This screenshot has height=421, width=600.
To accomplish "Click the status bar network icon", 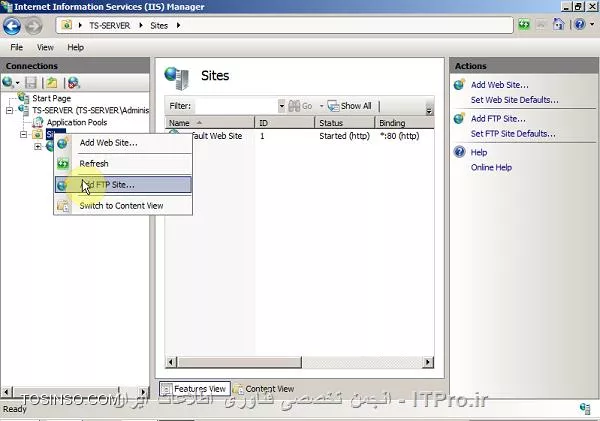I will (x=584, y=409).
